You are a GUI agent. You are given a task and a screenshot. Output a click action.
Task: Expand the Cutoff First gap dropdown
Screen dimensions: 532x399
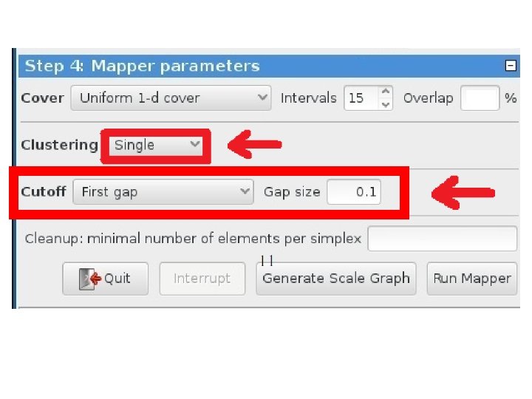pyautogui.click(x=166, y=192)
